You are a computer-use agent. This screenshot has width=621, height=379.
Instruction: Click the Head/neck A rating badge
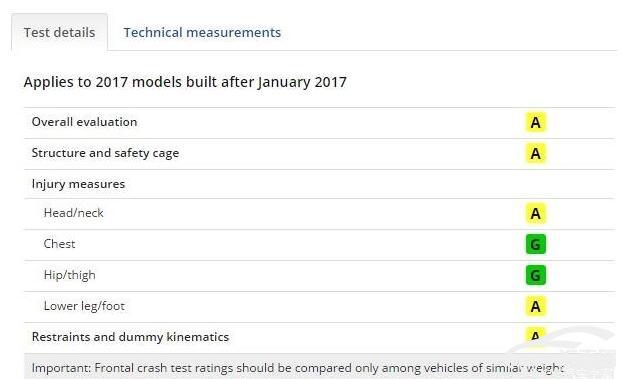[535, 213]
